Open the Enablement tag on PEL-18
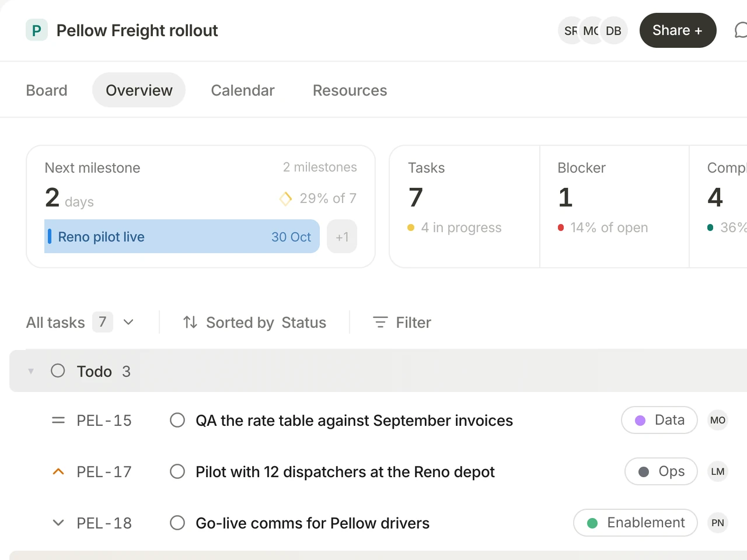The width and height of the screenshot is (747, 560). (x=636, y=523)
